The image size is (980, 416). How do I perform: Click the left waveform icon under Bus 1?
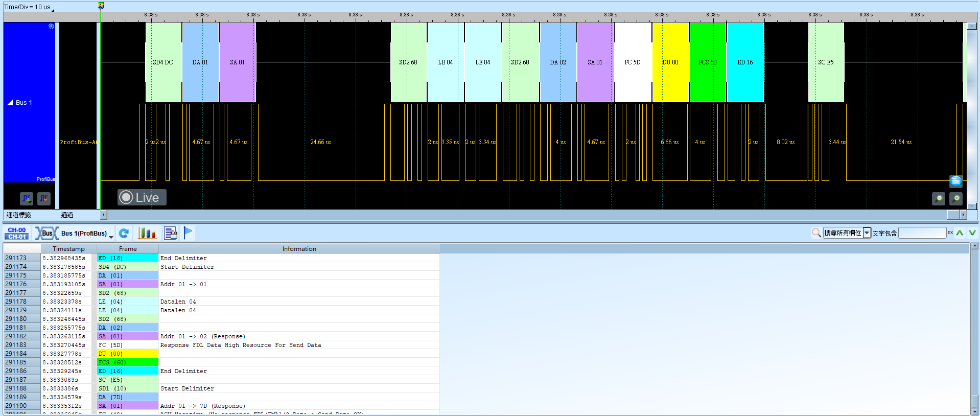[x=27, y=198]
